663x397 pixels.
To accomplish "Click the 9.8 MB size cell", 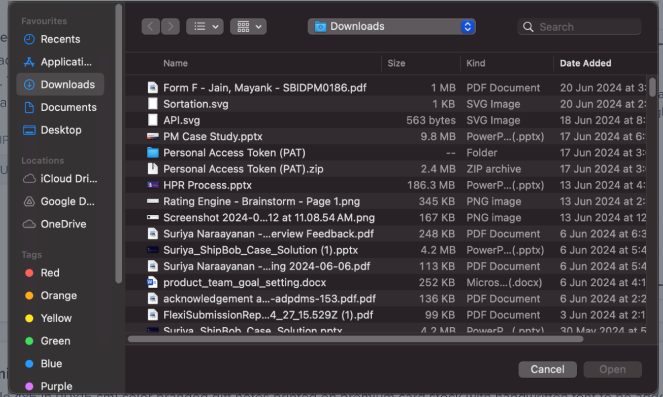I will click(x=438, y=137).
